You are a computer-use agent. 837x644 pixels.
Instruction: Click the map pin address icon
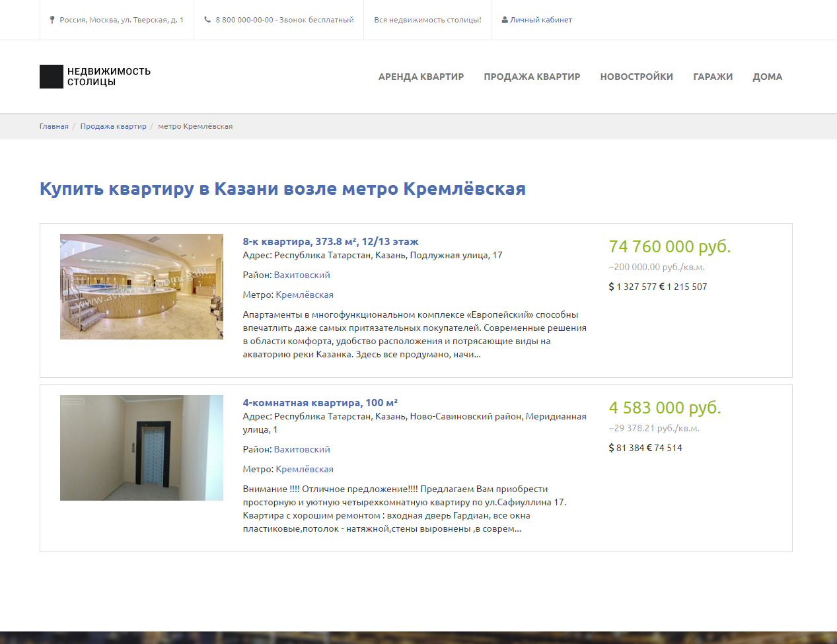point(52,20)
